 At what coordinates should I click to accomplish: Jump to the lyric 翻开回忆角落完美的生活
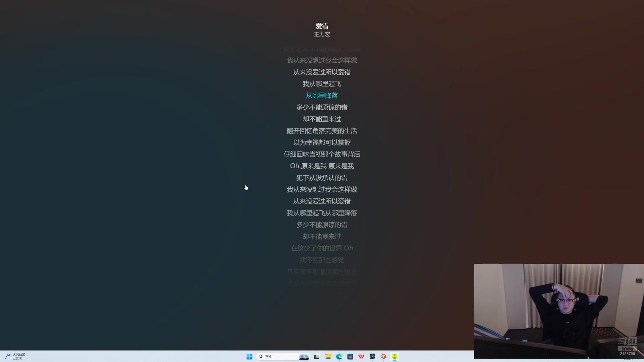click(x=322, y=131)
